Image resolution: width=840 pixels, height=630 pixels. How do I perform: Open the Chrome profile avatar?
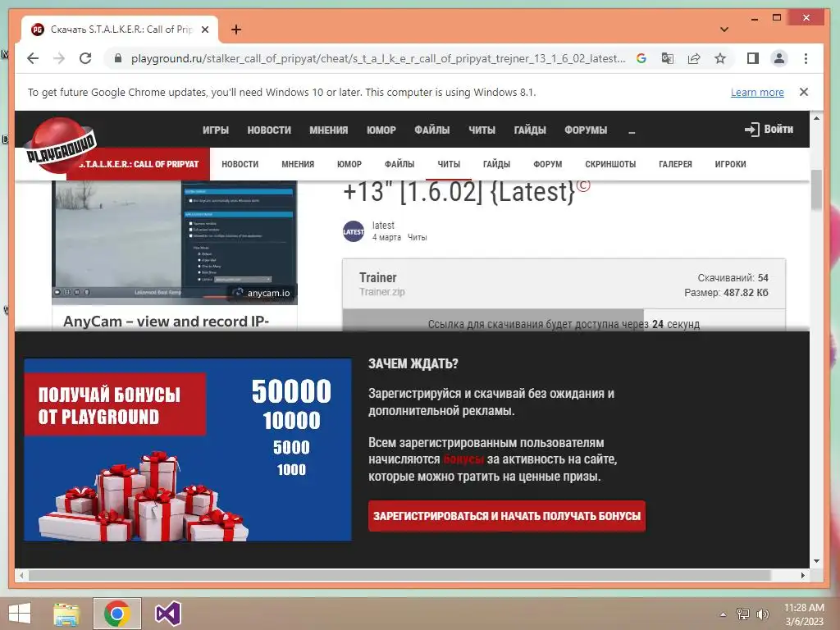click(x=779, y=58)
